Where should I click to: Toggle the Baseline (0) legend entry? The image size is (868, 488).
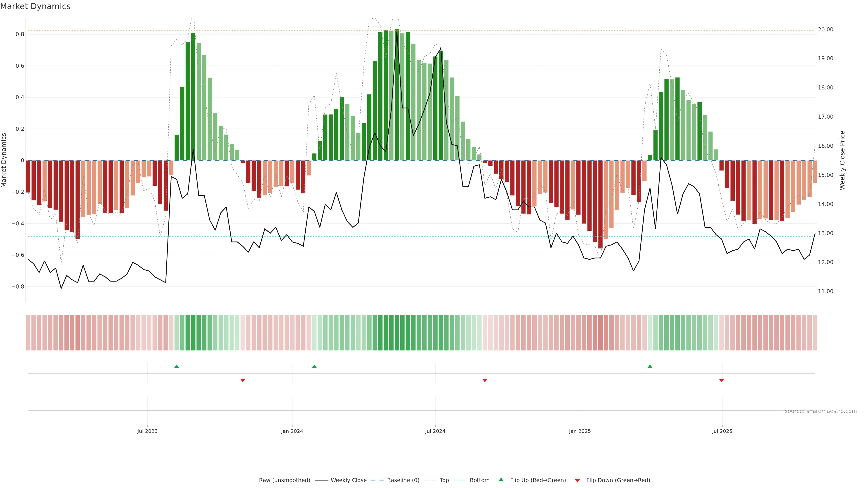pyautogui.click(x=403, y=480)
